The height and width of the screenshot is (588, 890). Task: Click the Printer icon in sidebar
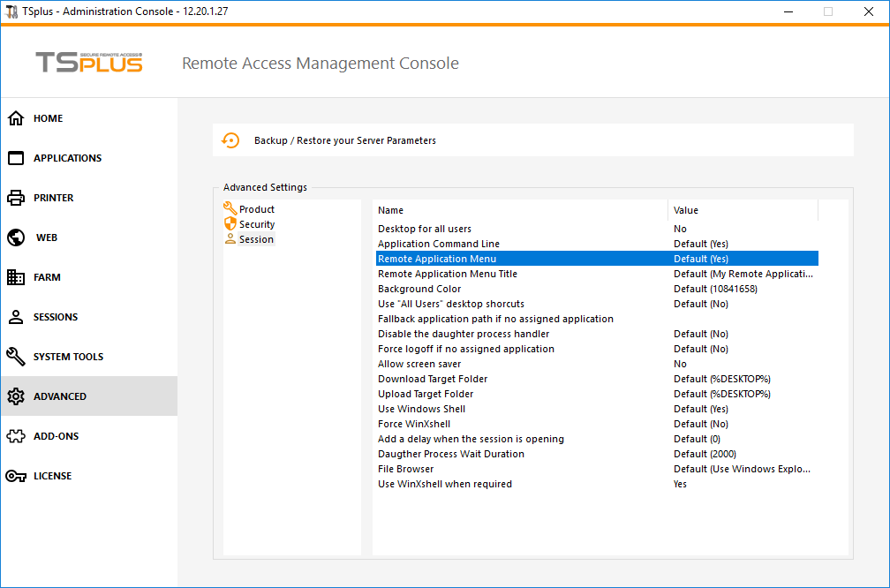[x=16, y=198]
